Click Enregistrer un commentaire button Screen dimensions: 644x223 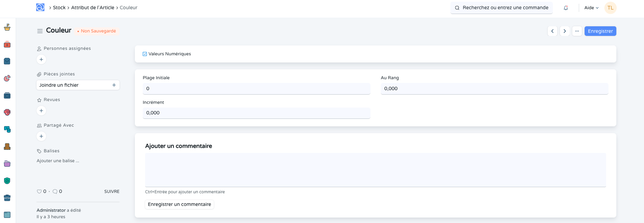(179, 204)
